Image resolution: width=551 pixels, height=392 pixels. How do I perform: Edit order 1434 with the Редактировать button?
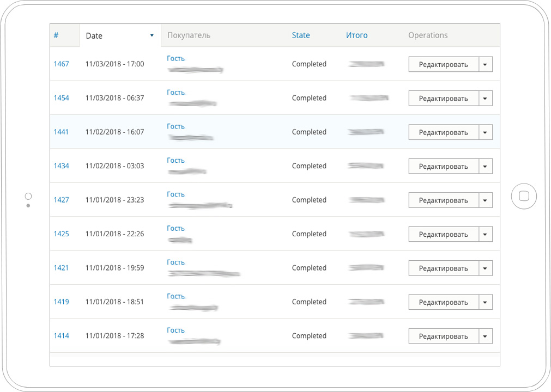444,167
